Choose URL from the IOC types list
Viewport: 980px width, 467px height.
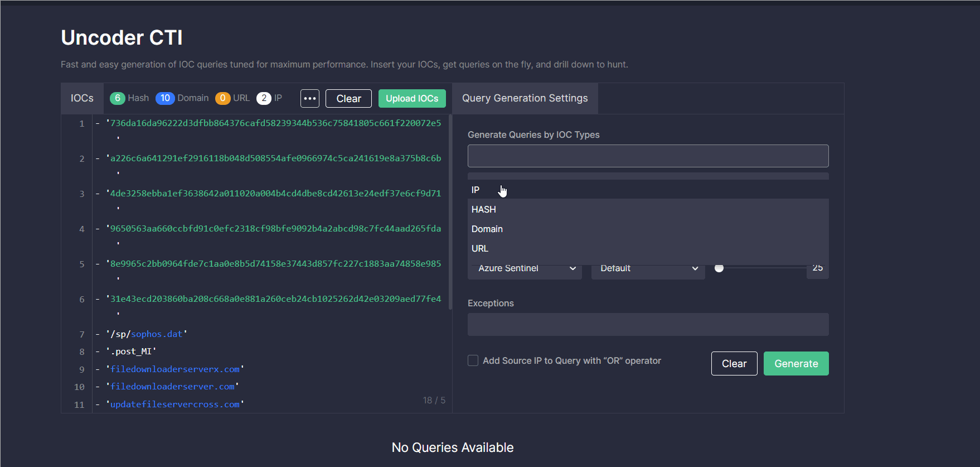(x=480, y=249)
